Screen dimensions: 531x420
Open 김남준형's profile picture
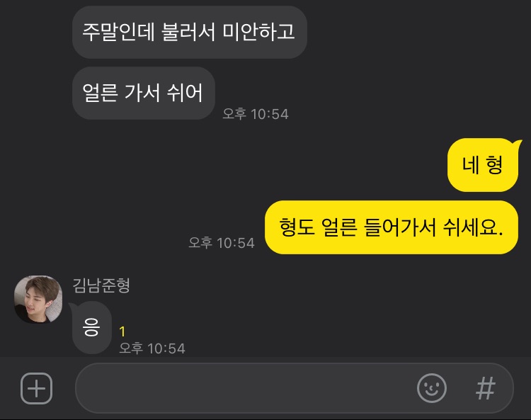tap(38, 299)
